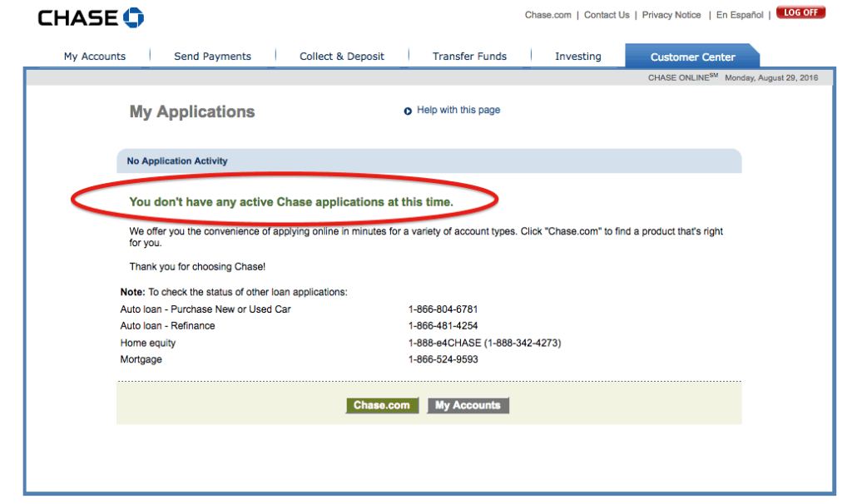Click 'Auto loan - Refinance' row label
This screenshot has width=852, height=504.
tap(167, 326)
